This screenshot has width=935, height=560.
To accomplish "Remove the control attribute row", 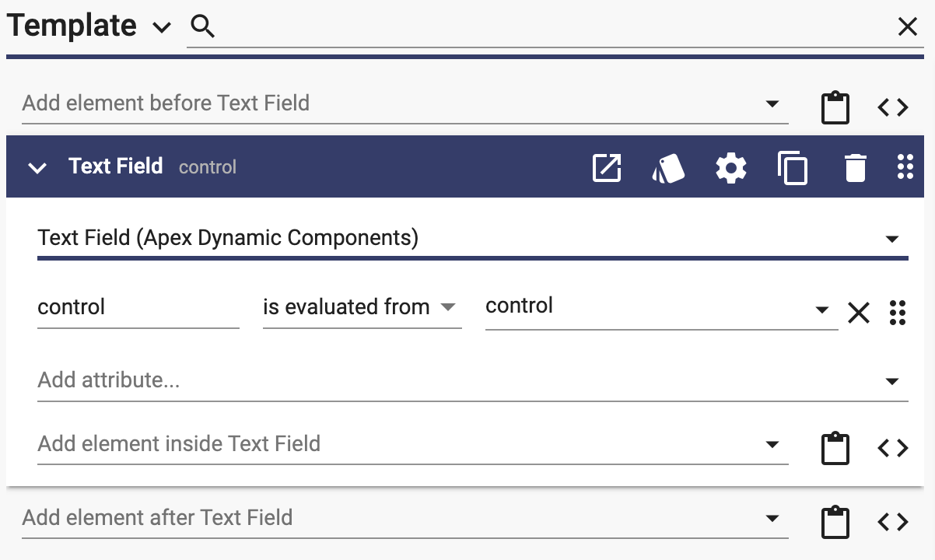I will coord(859,313).
